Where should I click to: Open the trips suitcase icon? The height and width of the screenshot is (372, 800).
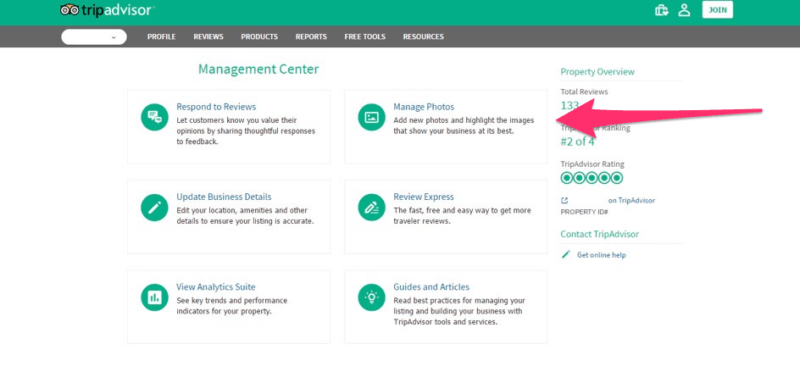[x=662, y=10]
